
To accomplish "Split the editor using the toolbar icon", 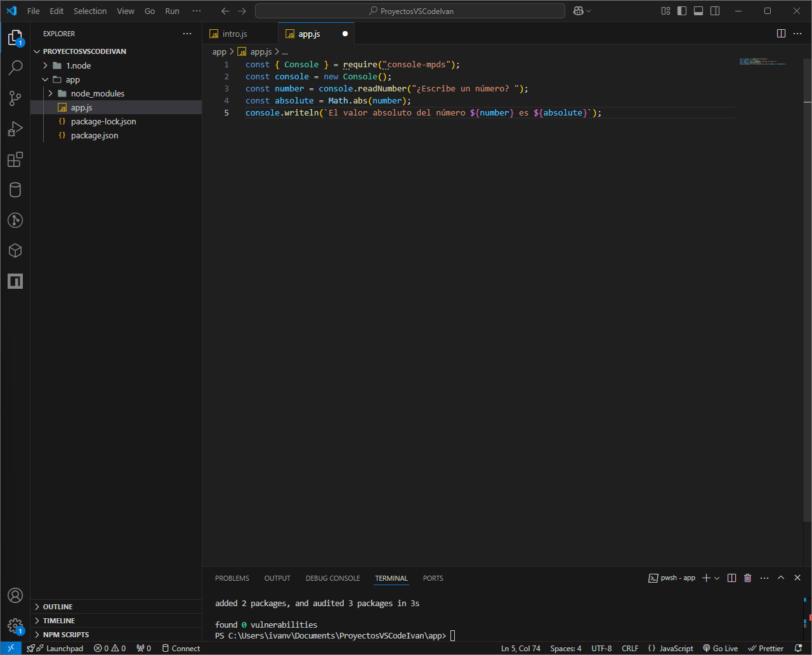I will point(780,33).
